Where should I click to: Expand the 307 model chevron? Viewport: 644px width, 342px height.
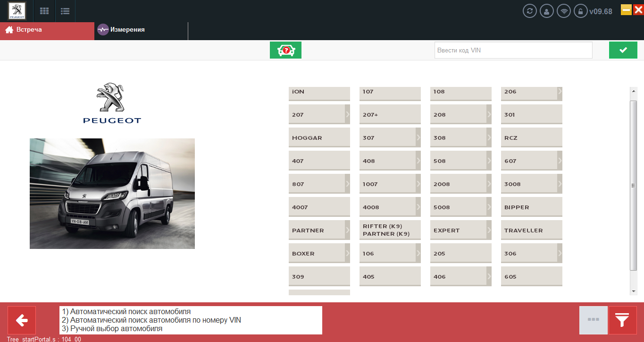418,137
